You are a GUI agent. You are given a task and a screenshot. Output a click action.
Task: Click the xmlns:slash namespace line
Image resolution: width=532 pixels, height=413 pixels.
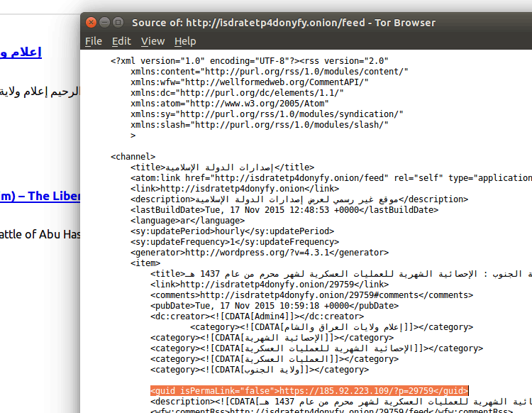[260, 125]
